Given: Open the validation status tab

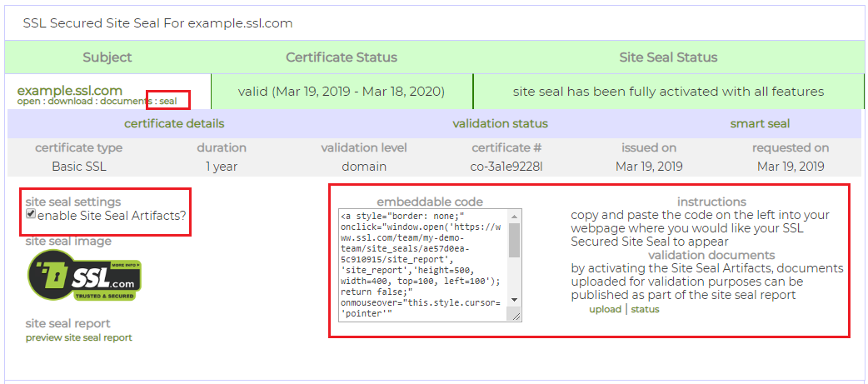Looking at the screenshot, I should pyautogui.click(x=500, y=124).
